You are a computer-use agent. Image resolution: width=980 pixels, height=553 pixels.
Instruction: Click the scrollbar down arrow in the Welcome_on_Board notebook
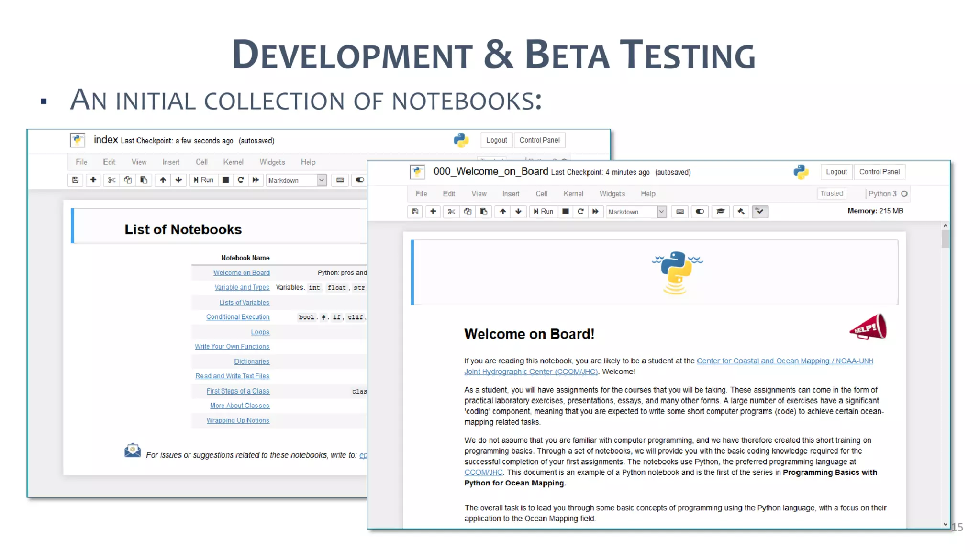pos(945,524)
